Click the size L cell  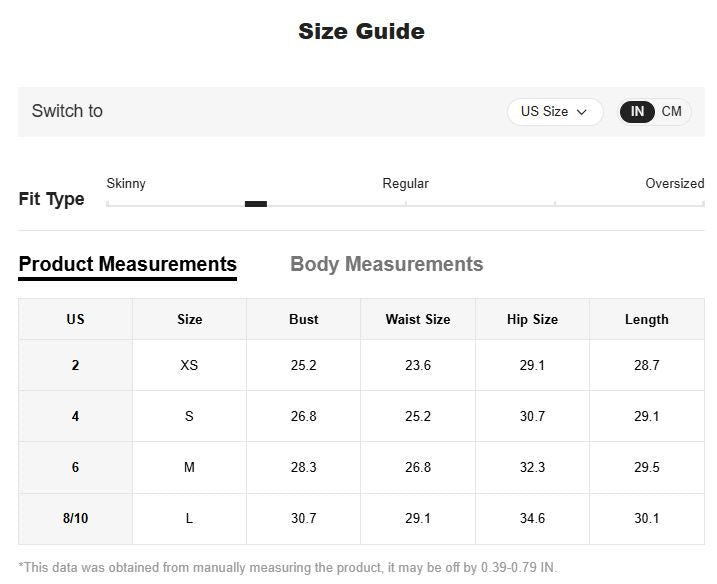pos(189,518)
